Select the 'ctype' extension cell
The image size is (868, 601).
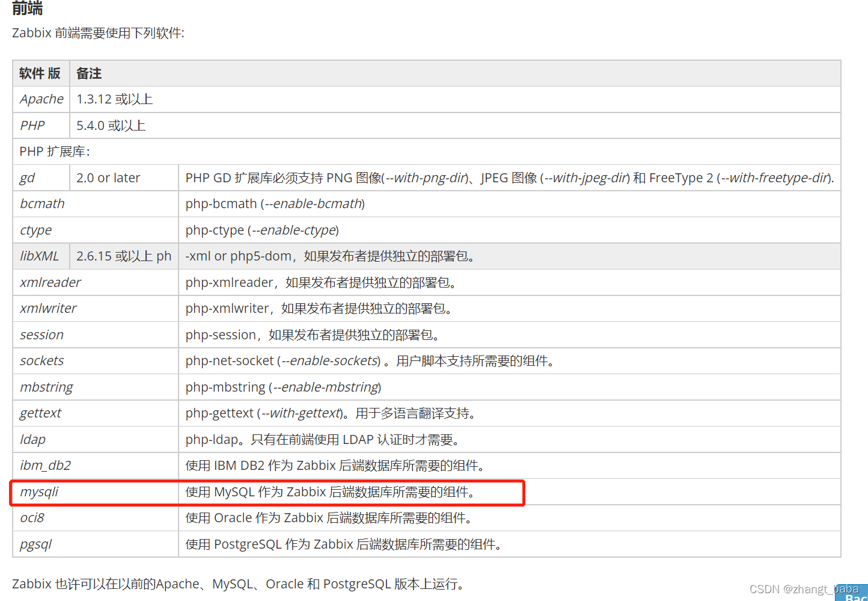click(x=96, y=230)
